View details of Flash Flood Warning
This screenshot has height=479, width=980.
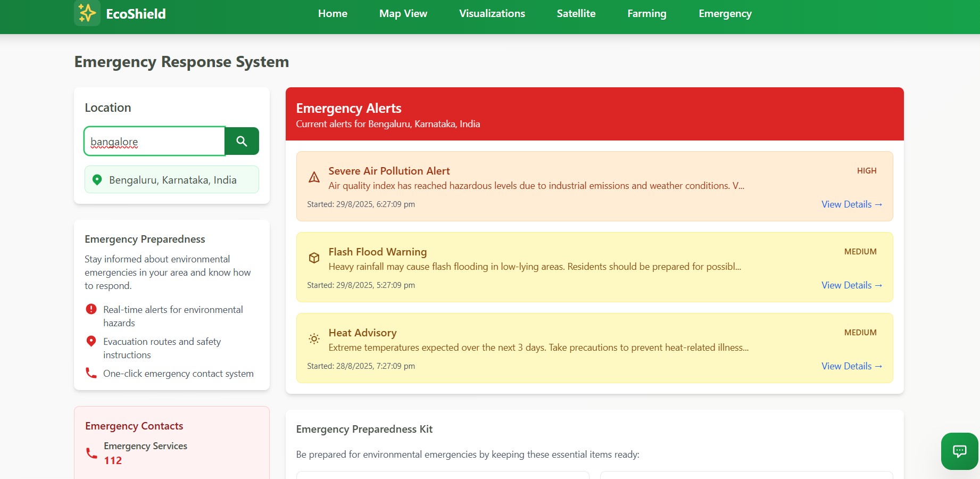point(852,285)
